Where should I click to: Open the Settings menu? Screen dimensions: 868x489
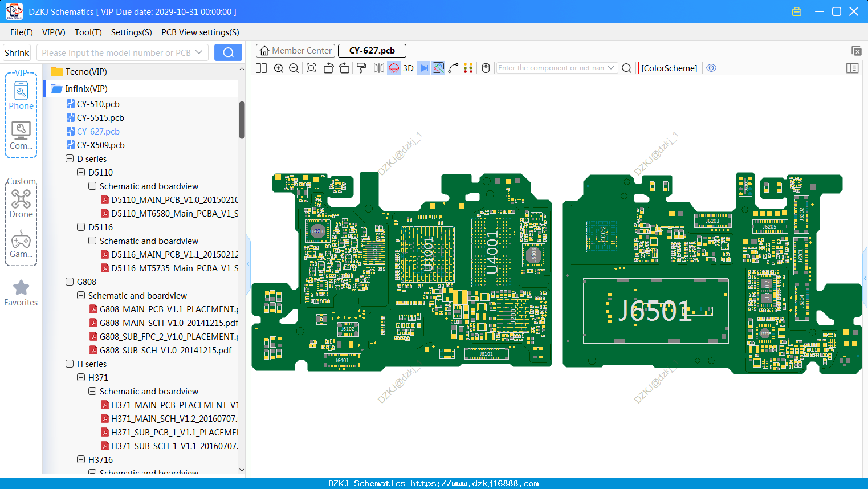tap(132, 32)
